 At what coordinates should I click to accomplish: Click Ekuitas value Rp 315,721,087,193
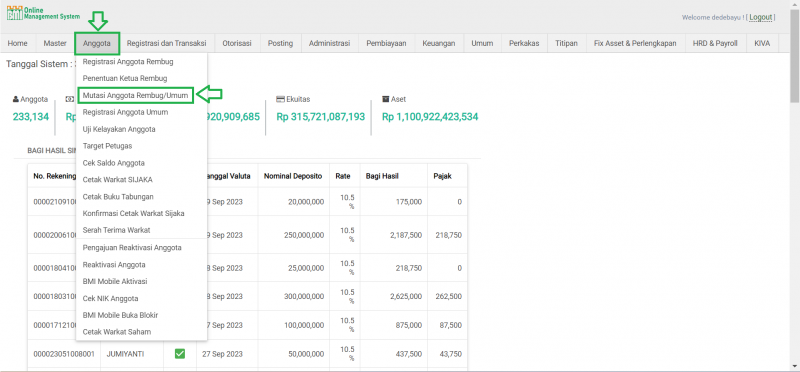[321, 117]
